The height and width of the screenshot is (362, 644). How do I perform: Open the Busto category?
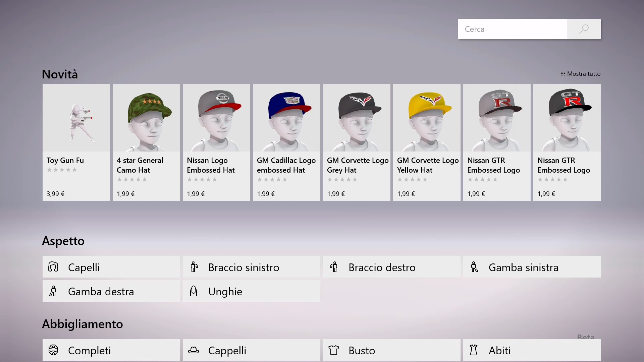coord(392,350)
